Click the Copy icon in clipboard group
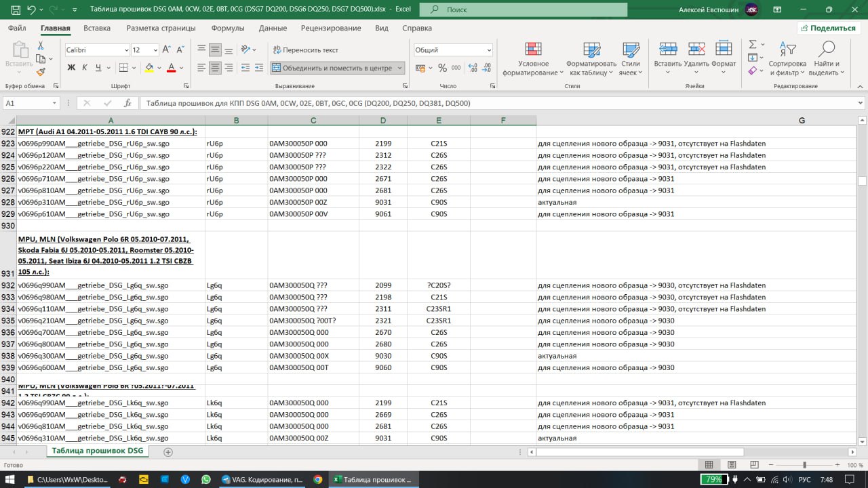This screenshot has height=488, width=868. (x=41, y=59)
